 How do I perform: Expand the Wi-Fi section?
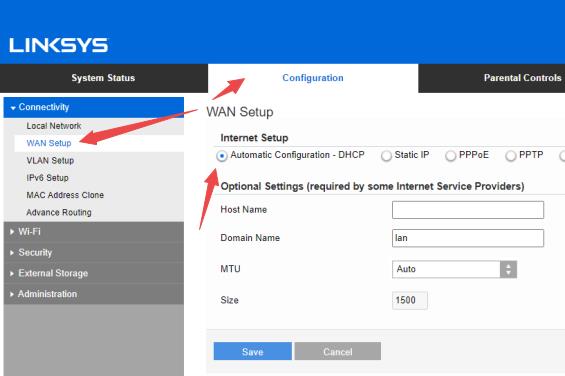[x=94, y=231]
